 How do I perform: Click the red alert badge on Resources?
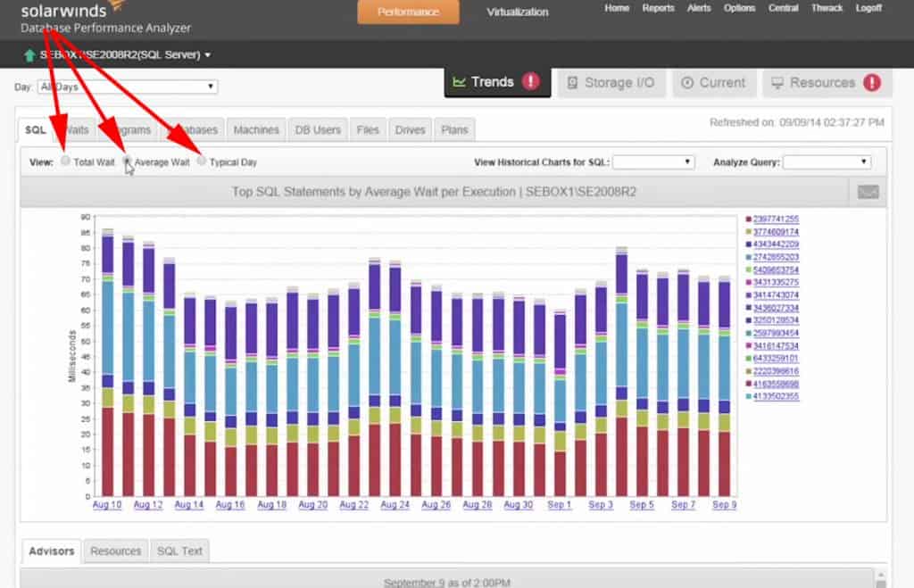tap(872, 81)
